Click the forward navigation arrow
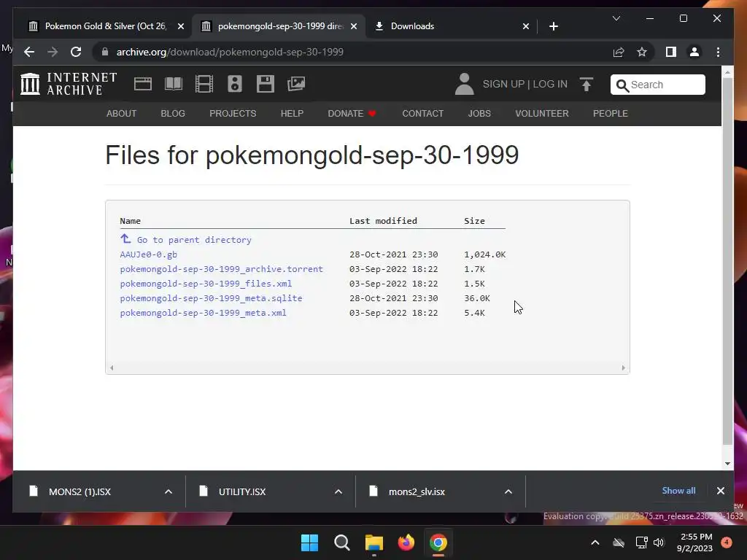This screenshot has height=560, width=747. click(x=53, y=52)
